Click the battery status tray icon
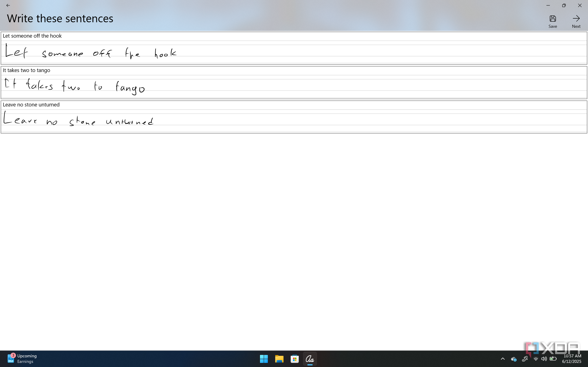This screenshot has height=367, width=588. pos(553,359)
